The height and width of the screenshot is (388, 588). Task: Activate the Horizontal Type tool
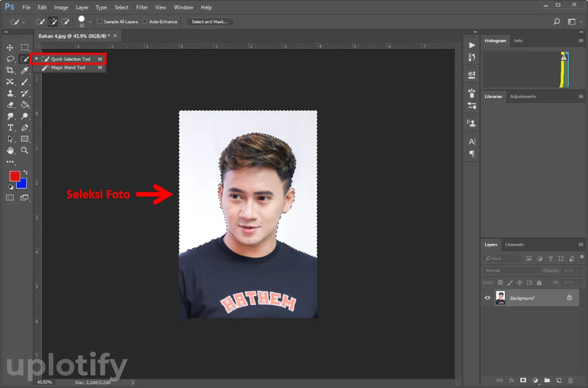[10, 128]
